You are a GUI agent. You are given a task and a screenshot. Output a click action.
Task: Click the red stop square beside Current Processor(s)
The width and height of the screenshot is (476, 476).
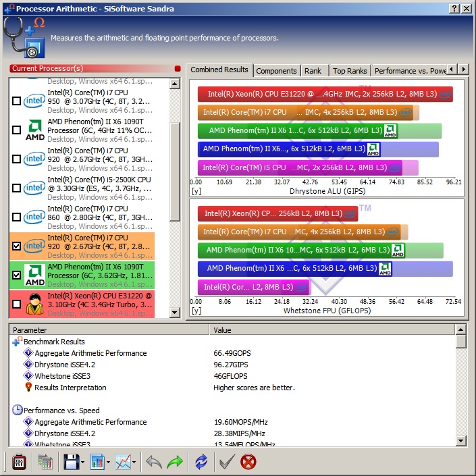pos(178,69)
